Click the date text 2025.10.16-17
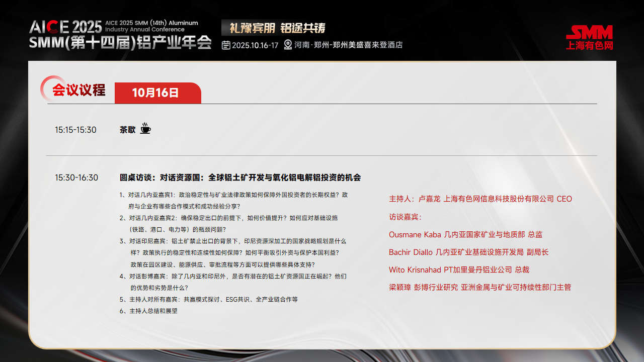Screen dimensions: 644x362 (255, 45)
